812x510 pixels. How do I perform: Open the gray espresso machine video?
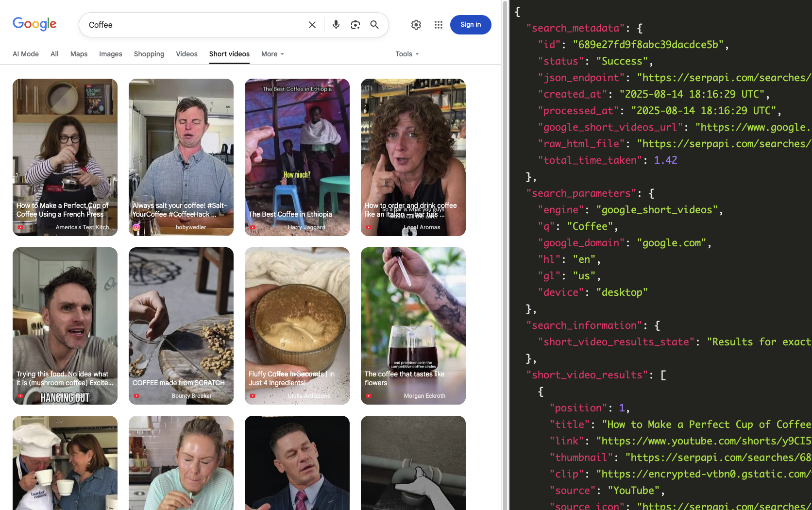413,463
